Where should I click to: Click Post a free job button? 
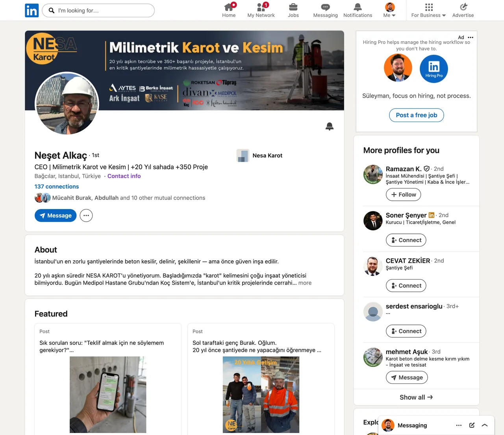417,115
